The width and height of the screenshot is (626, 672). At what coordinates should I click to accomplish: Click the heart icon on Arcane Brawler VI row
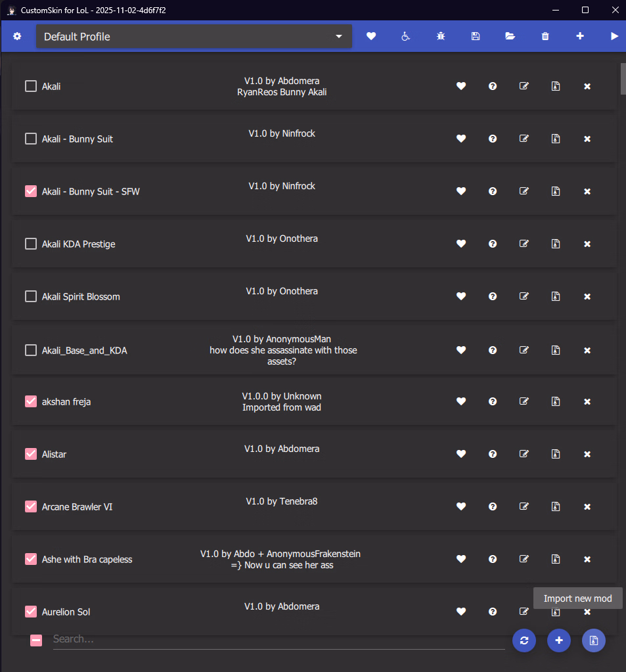(x=461, y=506)
